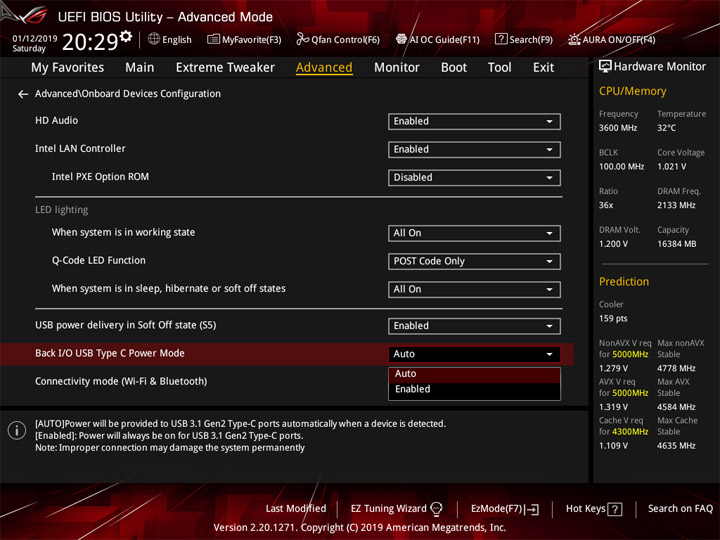Open Search(F9) tool
The height and width of the screenshot is (540, 720).
click(x=524, y=39)
